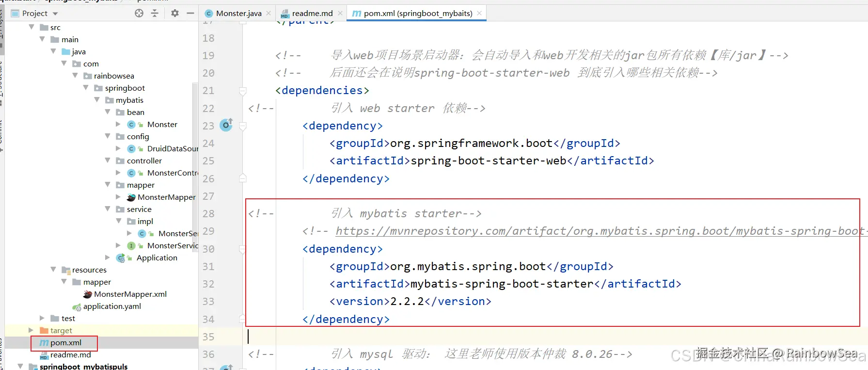The image size is (868, 370).
Task: Collapse the controller package arrow
Action: (x=108, y=161)
